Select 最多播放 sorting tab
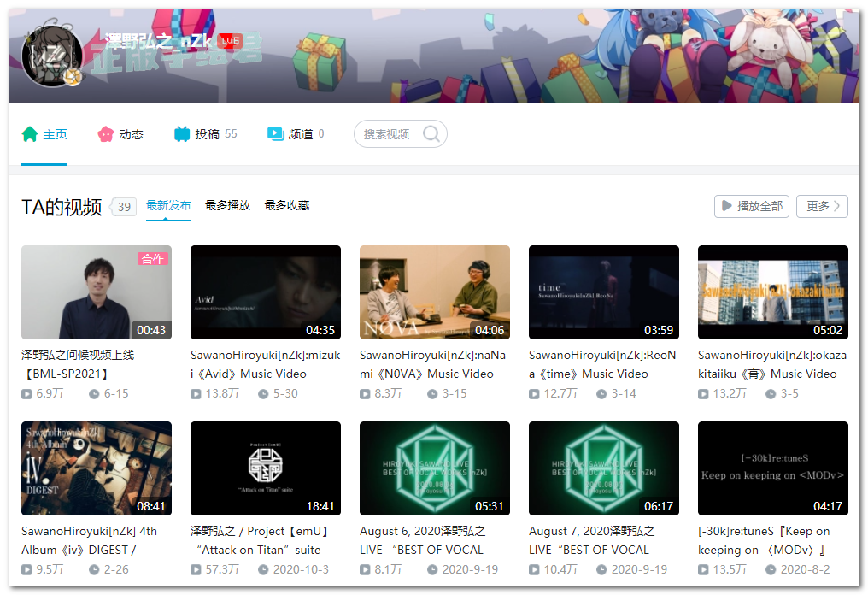 tap(227, 205)
